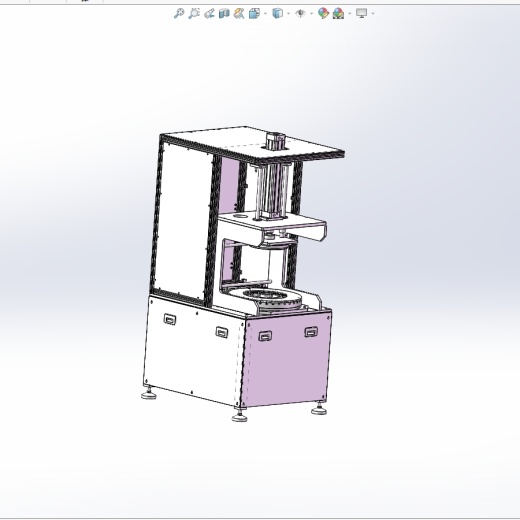Click the Edit Appearance color ball icon
Image resolution: width=520 pixels, height=520 pixels.
(323, 13)
